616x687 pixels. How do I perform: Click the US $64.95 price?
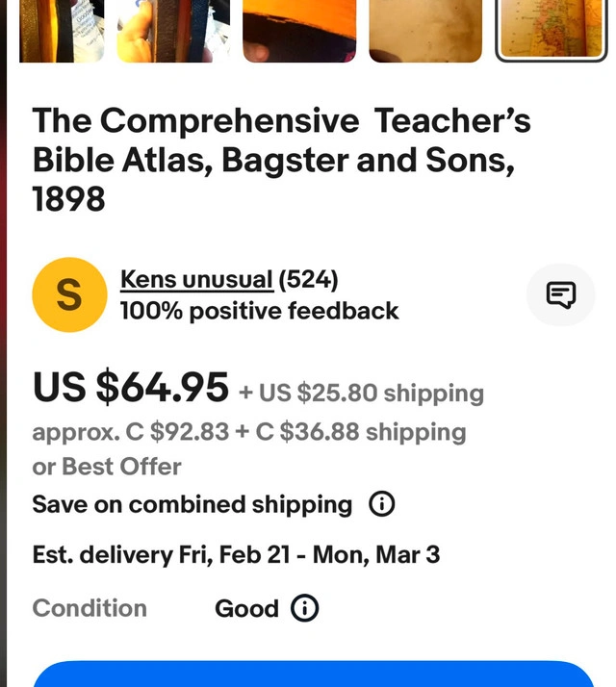[131, 388]
